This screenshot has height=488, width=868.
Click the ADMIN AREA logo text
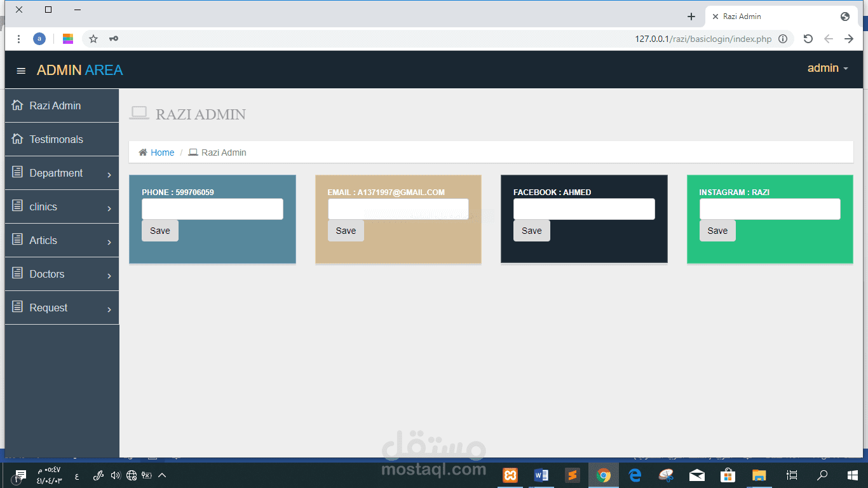pos(79,70)
